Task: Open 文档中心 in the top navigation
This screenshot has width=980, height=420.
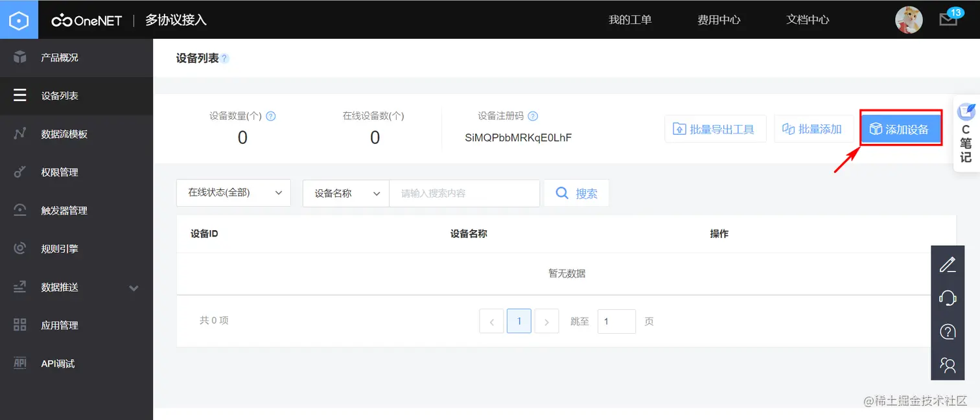Action: coord(808,19)
